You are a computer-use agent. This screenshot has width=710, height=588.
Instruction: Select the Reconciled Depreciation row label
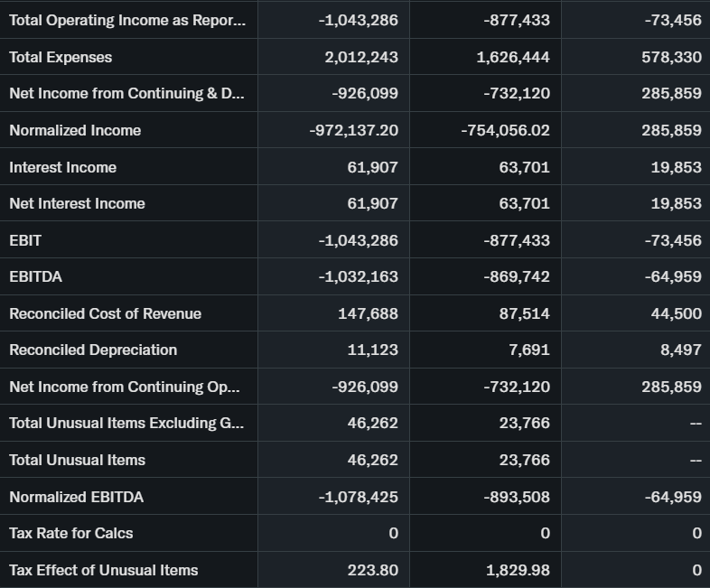point(93,350)
